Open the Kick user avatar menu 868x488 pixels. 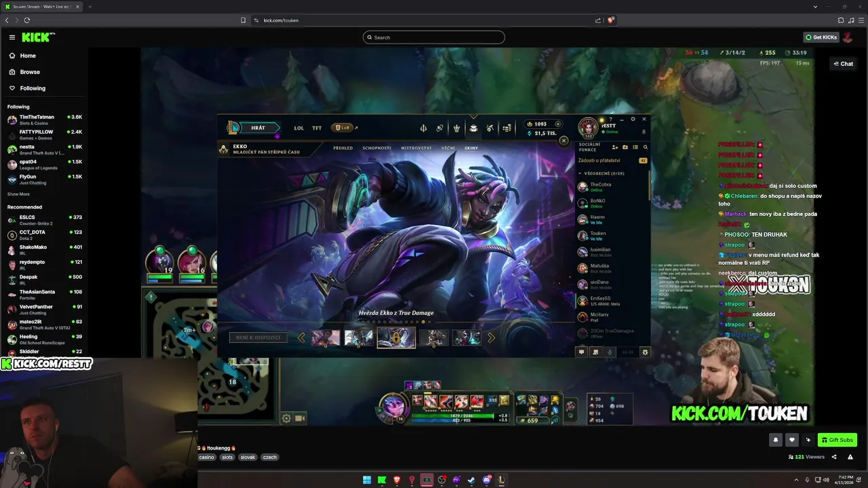[848, 37]
